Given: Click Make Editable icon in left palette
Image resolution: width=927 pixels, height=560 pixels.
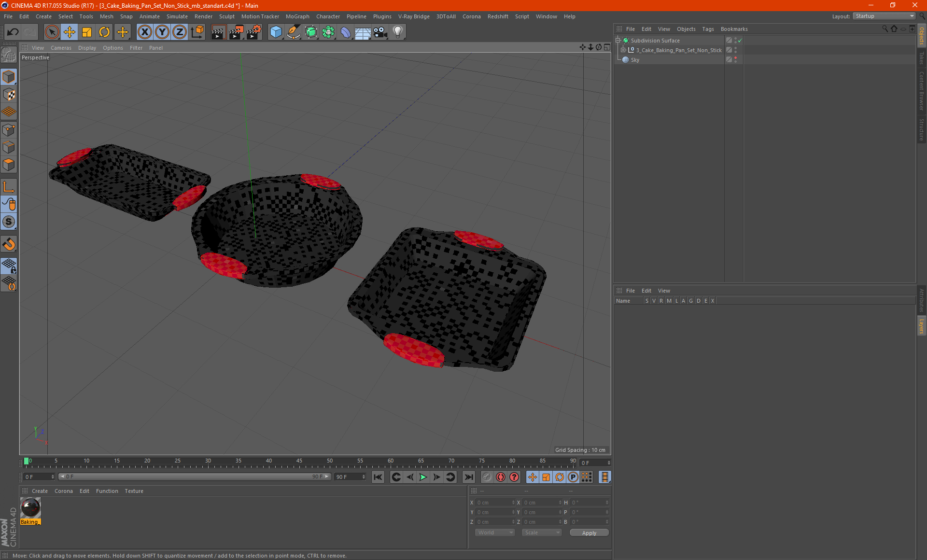Looking at the screenshot, I should click(9, 56).
